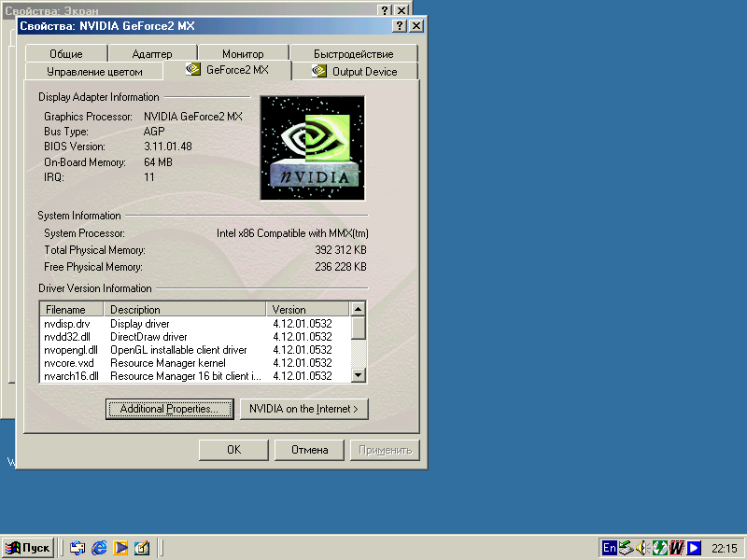Open the Управление цветом tab
Image resolution: width=747 pixels, height=560 pixels.
point(94,72)
